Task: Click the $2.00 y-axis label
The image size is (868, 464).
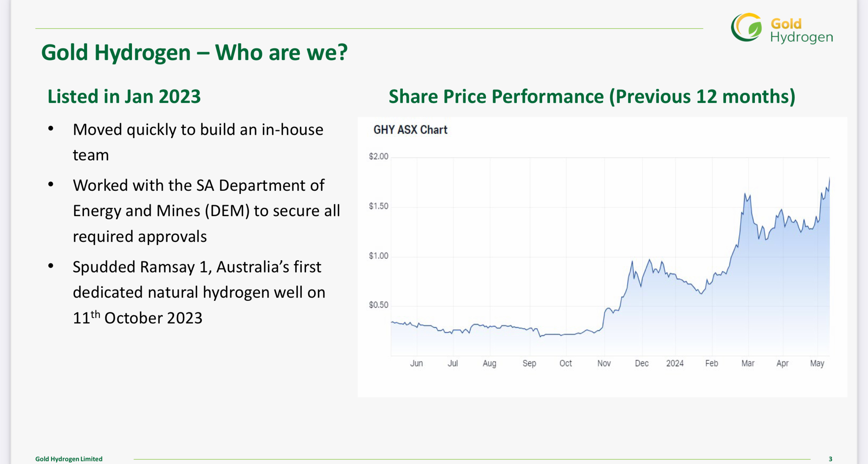Action: pyautogui.click(x=379, y=156)
